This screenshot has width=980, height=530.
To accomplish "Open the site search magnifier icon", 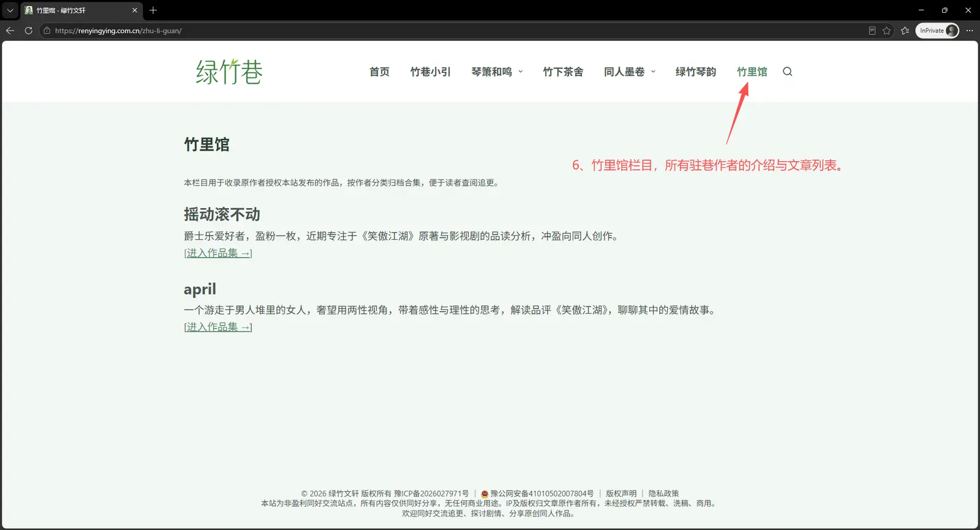I will click(788, 72).
